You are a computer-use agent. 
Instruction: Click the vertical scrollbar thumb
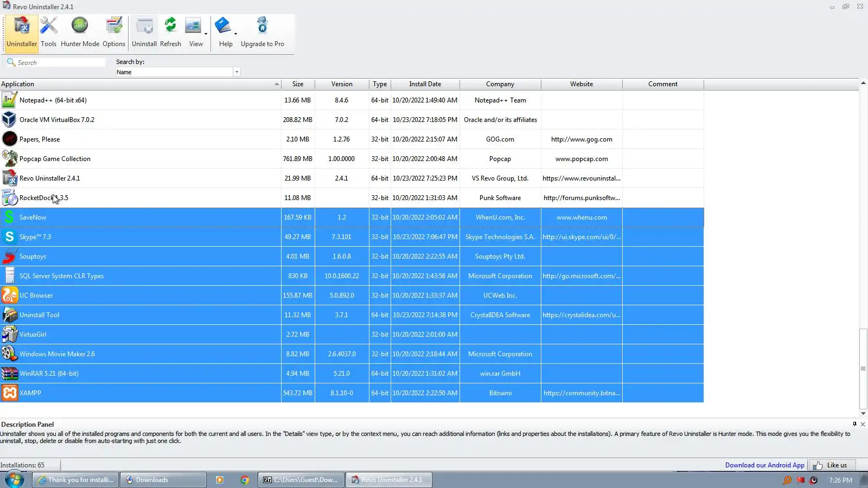point(863,369)
